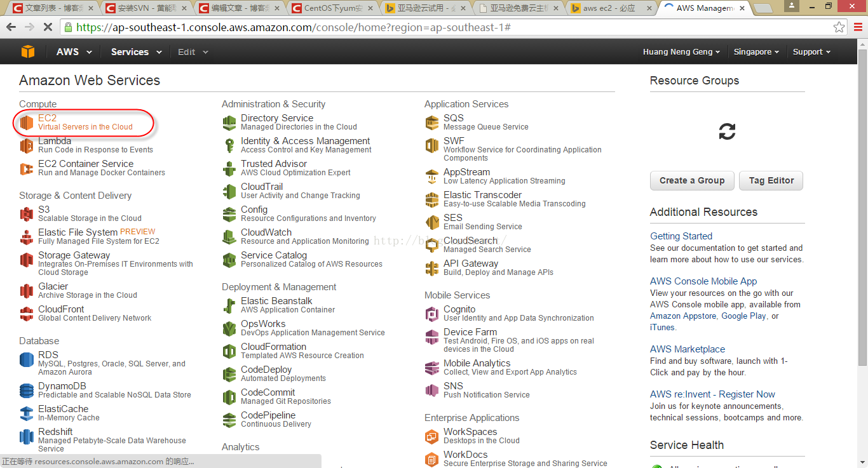The image size is (868, 468).
Task: Click the Create a Group button
Action: click(692, 180)
